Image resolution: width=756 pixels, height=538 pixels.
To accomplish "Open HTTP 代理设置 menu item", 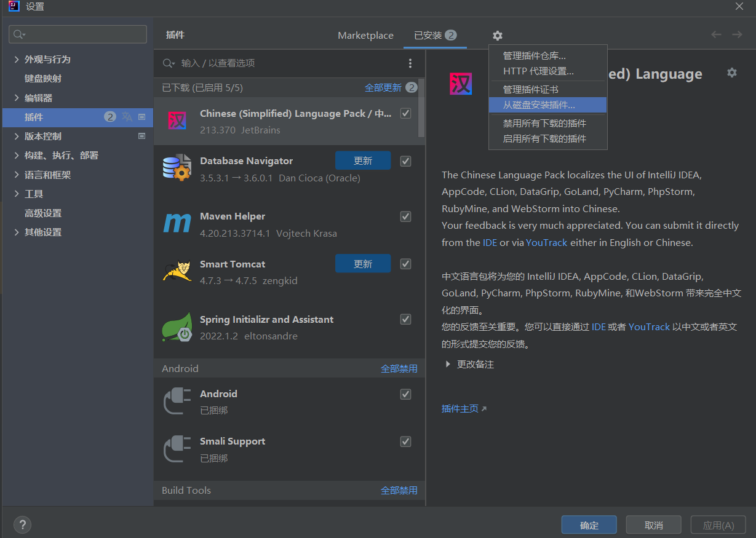I will (548, 71).
